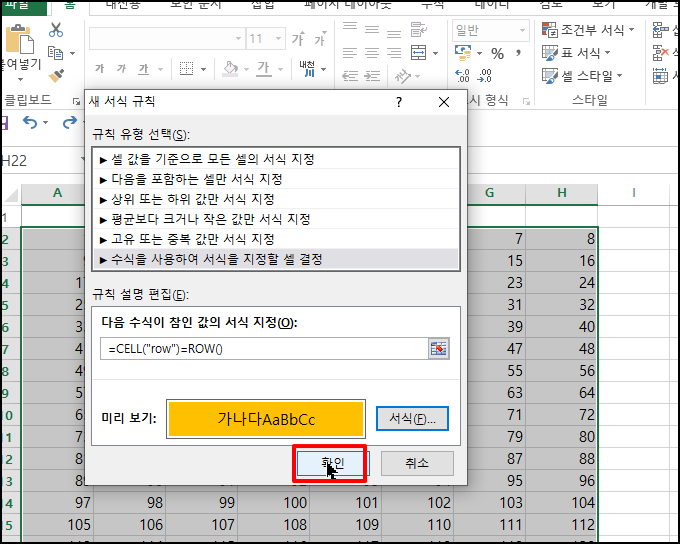Click the Top Align icon
The height and width of the screenshot is (544, 680).
click(x=350, y=29)
